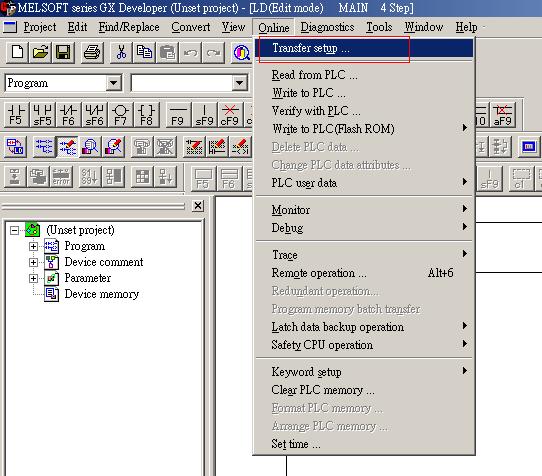Insert normally closed contact F6
Viewport: 542px width, 476px height.
point(68,114)
